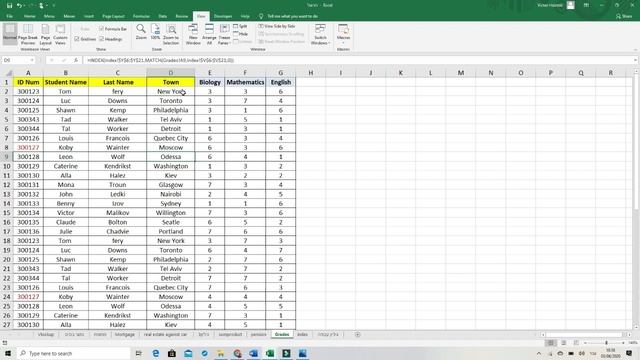Click the Windows search box
Screen dimensions: 640x360
(73, 353)
